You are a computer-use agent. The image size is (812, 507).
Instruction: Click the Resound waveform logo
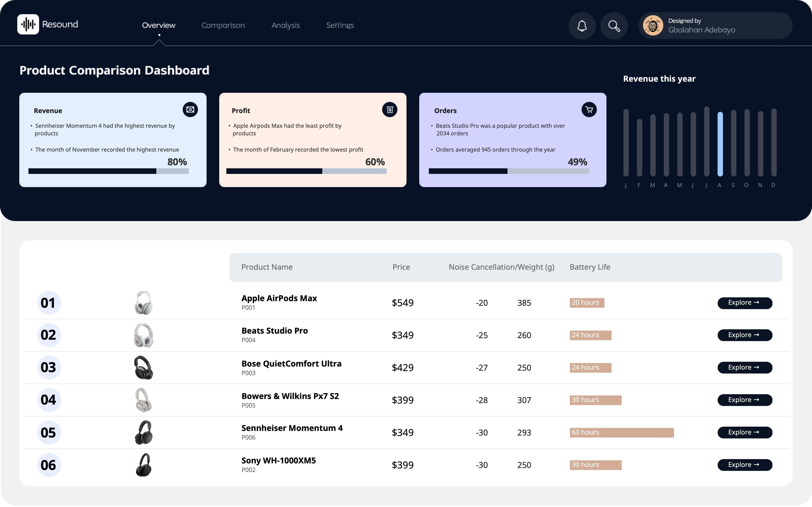click(28, 25)
